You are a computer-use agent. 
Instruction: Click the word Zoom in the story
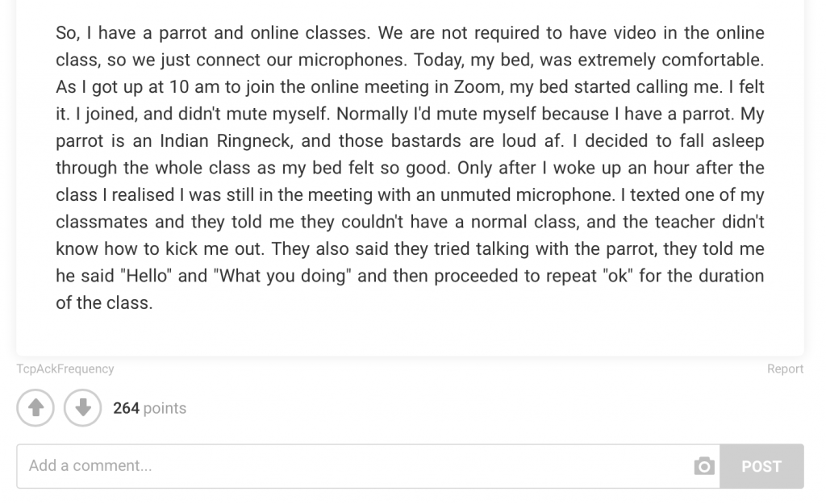click(478, 87)
